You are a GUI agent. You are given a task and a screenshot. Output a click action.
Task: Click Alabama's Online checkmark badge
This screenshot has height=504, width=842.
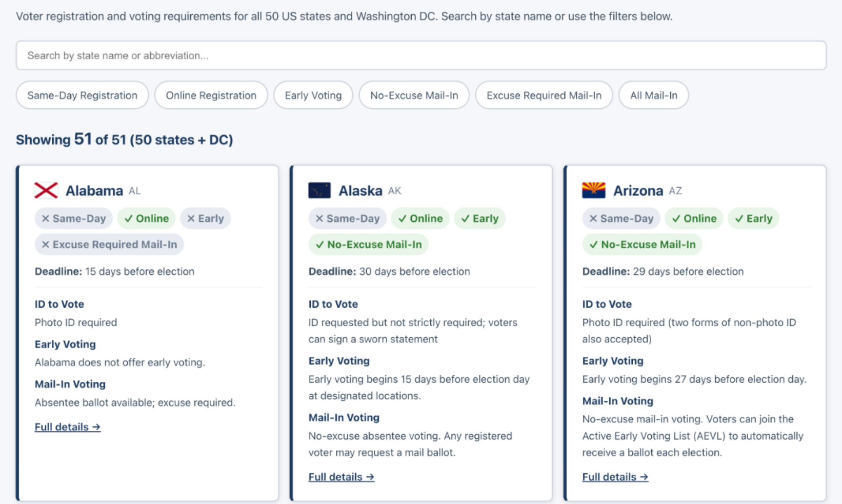point(147,218)
